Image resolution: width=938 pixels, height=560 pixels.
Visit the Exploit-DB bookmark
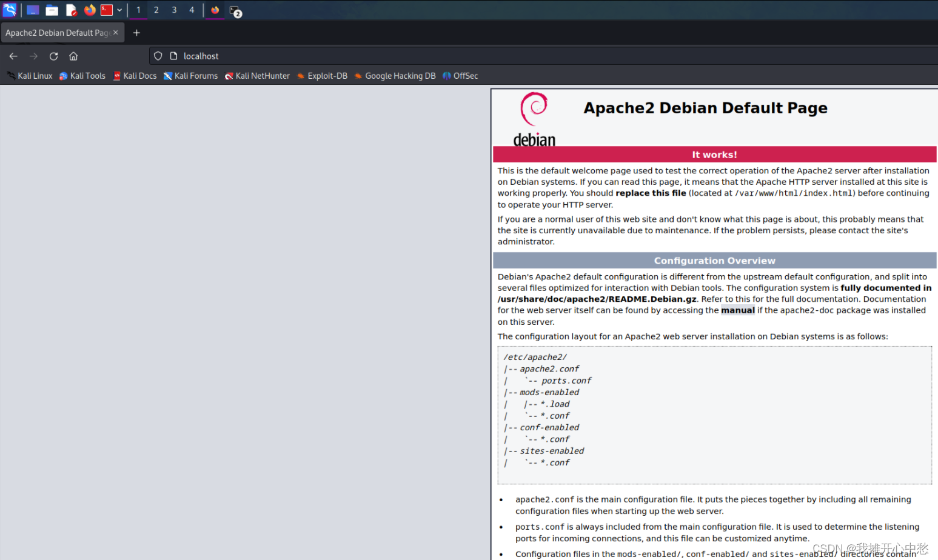[x=322, y=76]
